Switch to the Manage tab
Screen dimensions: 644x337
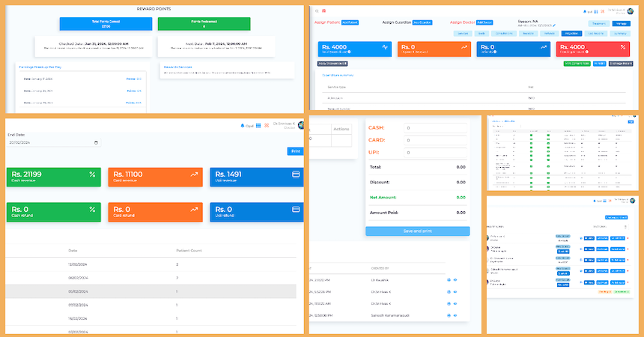(621, 24)
